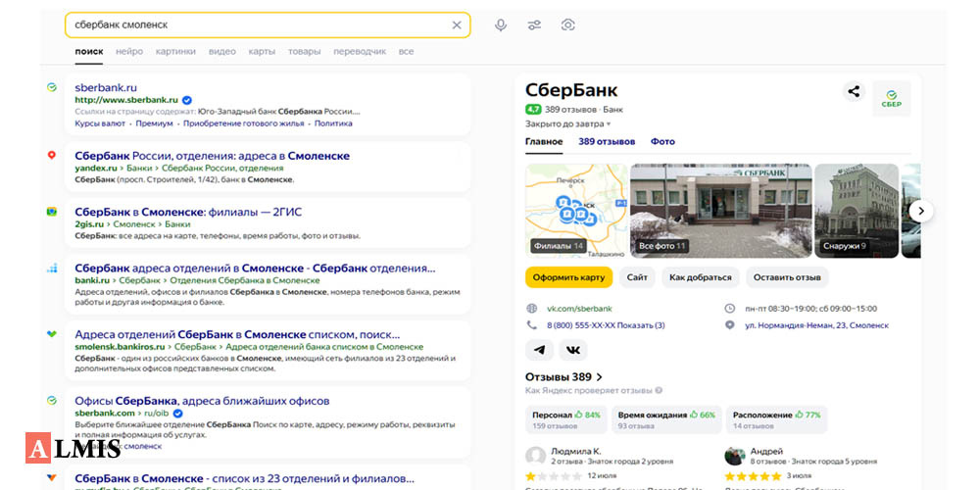
Task: Open the 'видео' tab
Action: [x=221, y=51]
